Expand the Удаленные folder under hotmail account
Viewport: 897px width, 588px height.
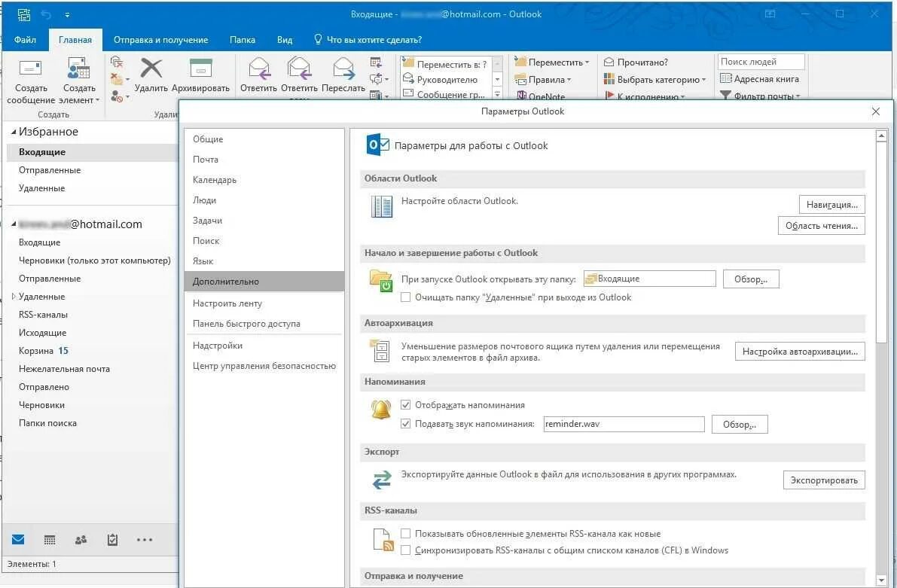click(14, 297)
